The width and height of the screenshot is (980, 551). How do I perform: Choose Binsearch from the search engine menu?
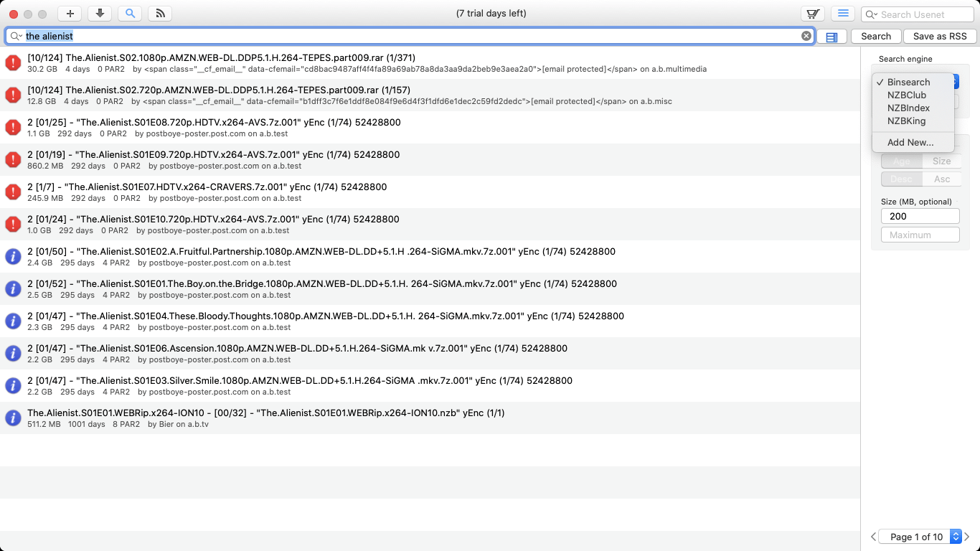914,82
